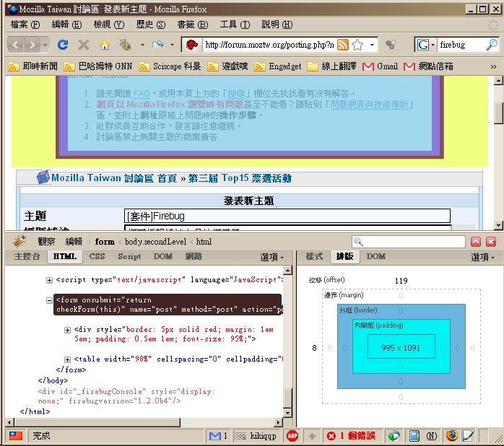The width and height of the screenshot is (504, 446).
Task: Click the RSS feed icon in address bar
Action: (343, 45)
